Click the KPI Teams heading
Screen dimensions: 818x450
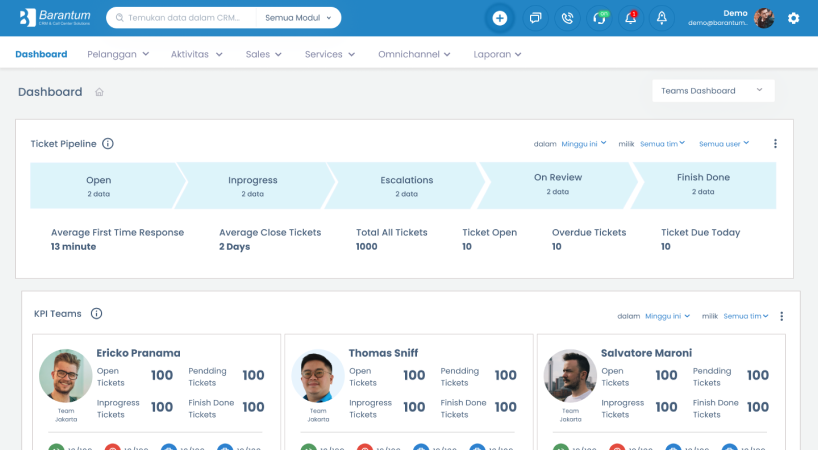coord(58,314)
